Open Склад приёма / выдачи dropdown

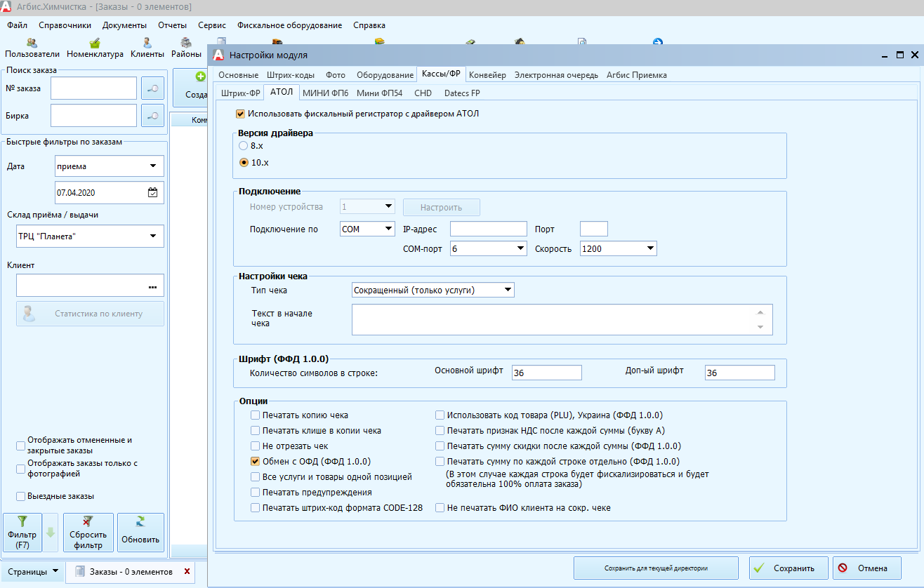[x=90, y=236]
